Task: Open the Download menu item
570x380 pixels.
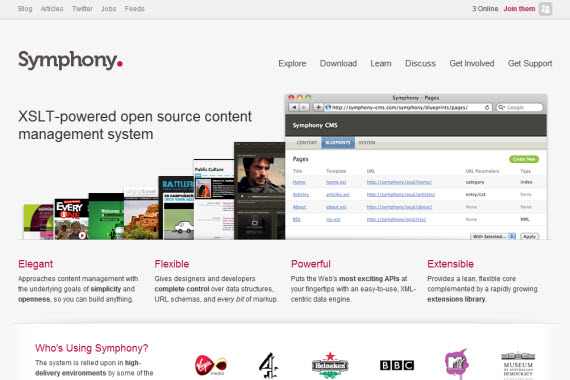Action: click(338, 64)
